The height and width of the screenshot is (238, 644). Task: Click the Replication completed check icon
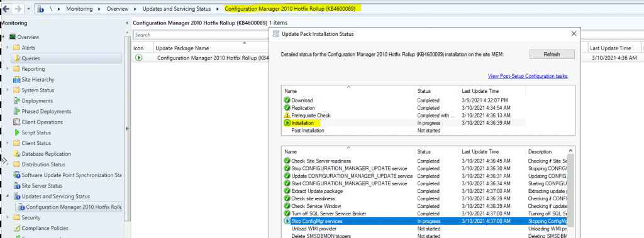[287, 107]
